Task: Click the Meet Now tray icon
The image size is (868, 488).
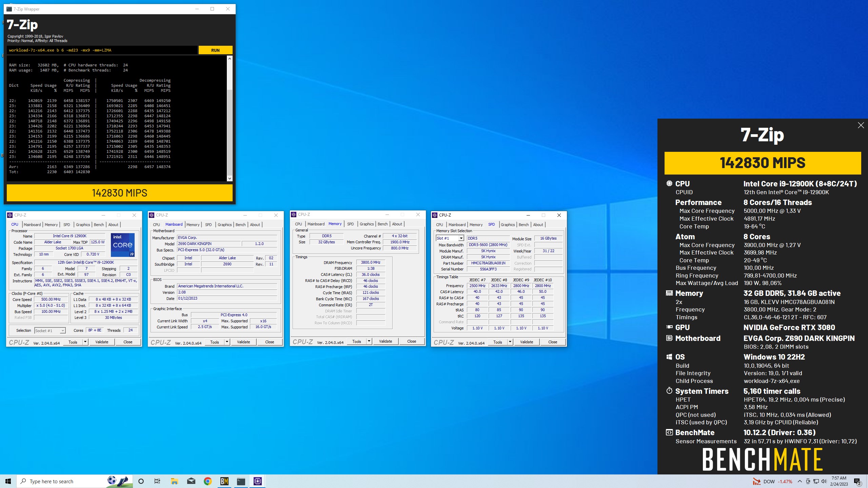Action: (808, 482)
